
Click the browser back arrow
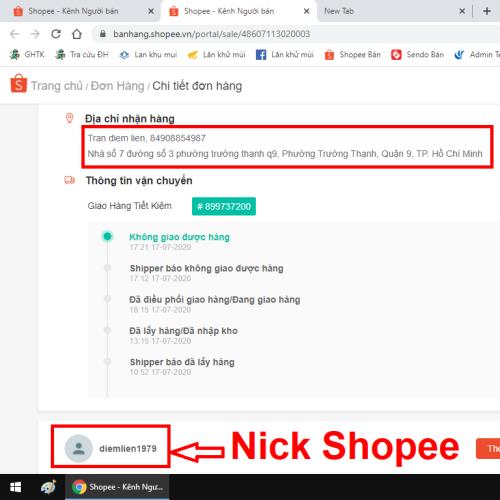14,34
